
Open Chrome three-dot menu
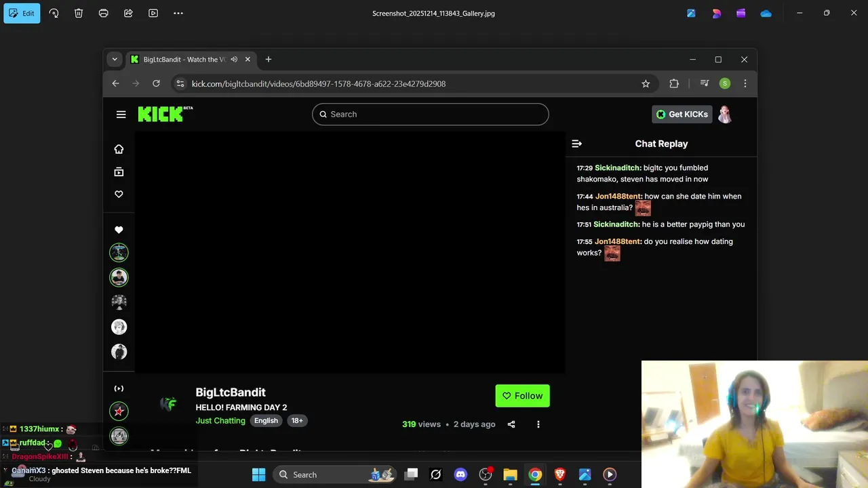point(745,83)
